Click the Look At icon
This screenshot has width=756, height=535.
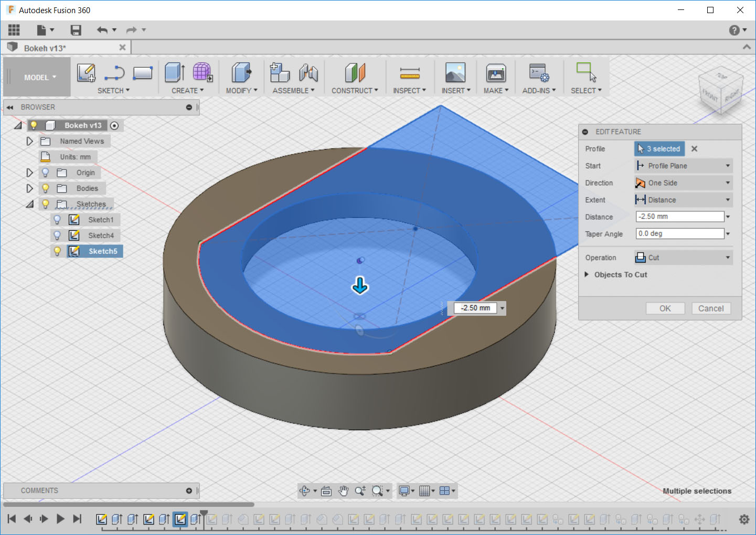326,491
